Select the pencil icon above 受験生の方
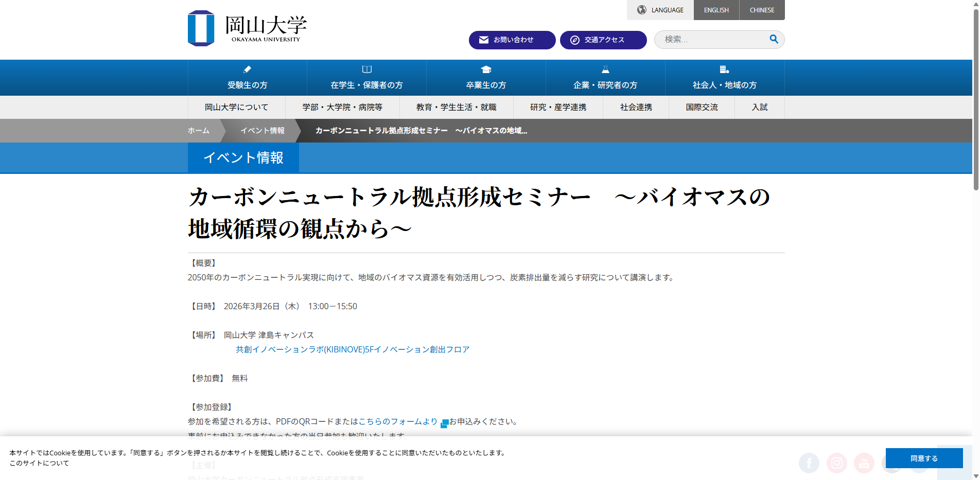This screenshot has height=480, width=980. (x=247, y=70)
